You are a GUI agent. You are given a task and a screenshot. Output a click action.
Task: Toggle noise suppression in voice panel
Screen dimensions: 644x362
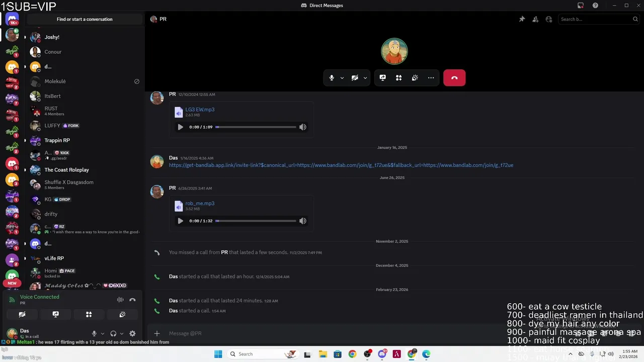pos(120,300)
